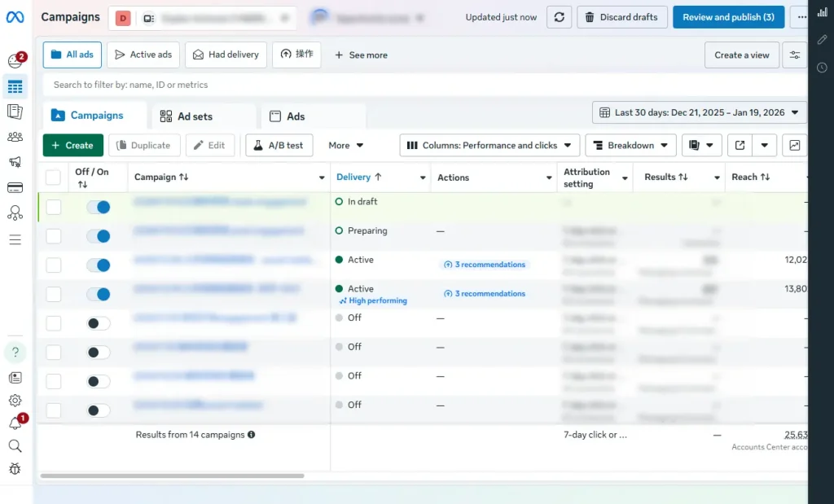This screenshot has width=834, height=504.
Task: Open the Breakdown dropdown
Action: (x=630, y=145)
